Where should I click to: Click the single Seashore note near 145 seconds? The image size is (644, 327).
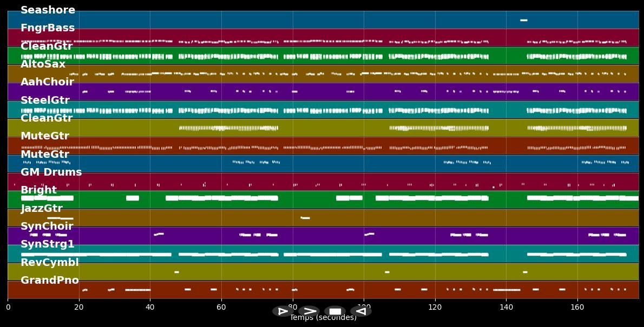pos(524,20)
